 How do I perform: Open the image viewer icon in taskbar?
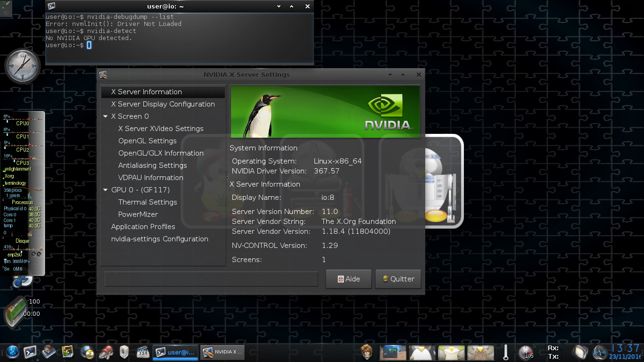68,352
